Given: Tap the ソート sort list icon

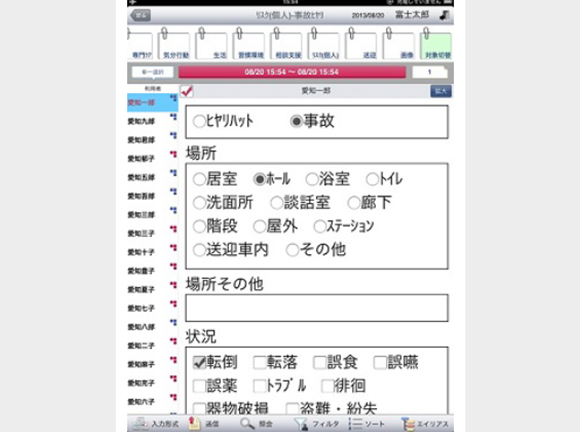Looking at the screenshot, I should coord(355,424).
